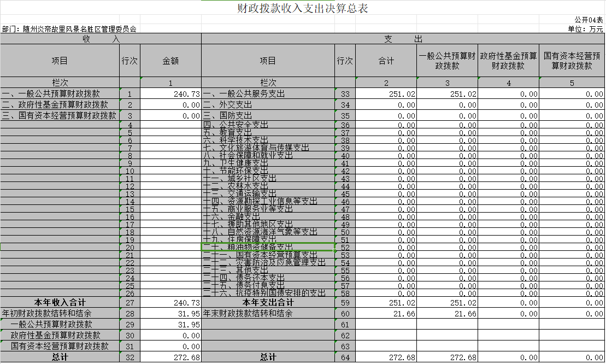606x364 pixels.
Task: Select the 本年收入合计 cell
Action: [60, 302]
